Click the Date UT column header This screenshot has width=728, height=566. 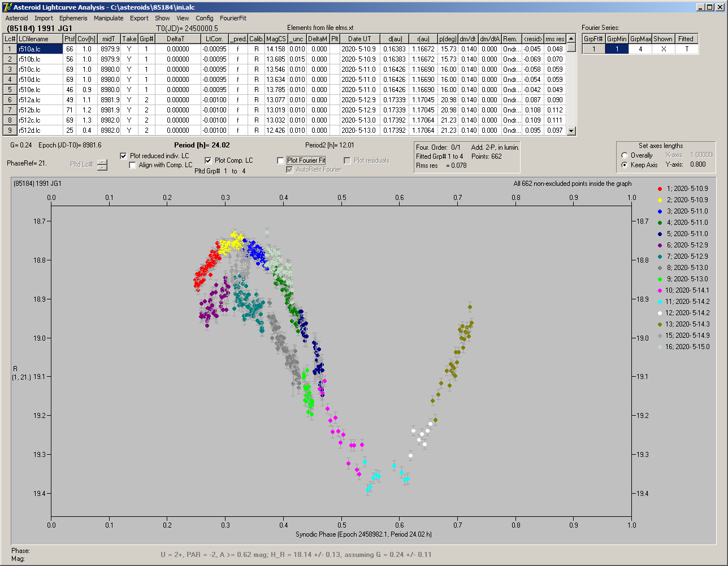pyautogui.click(x=359, y=38)
